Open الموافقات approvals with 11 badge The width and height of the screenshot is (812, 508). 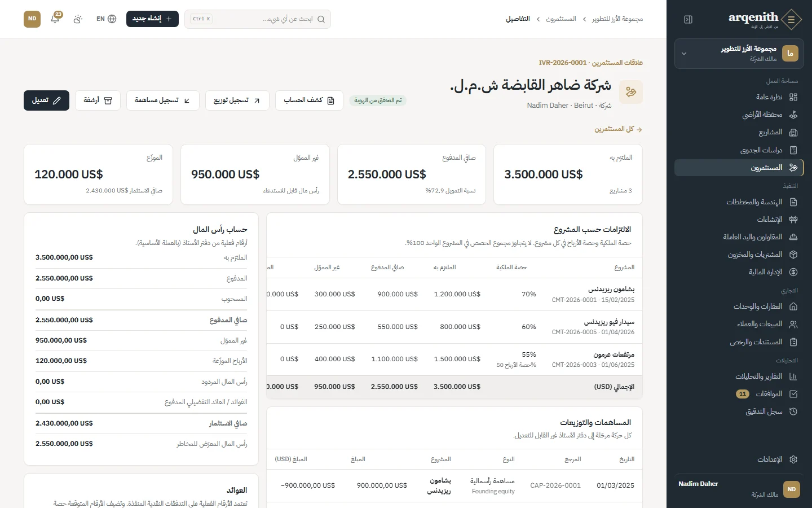click(x=739, y=394)
